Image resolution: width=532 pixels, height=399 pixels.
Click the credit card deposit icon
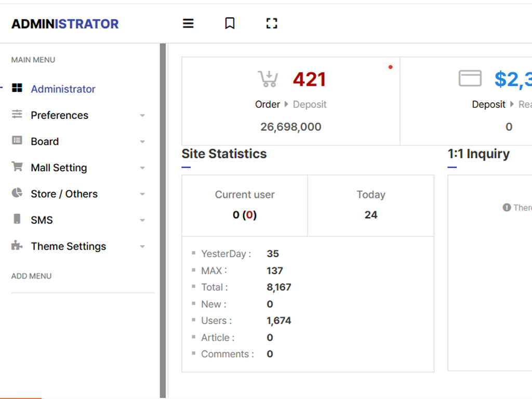click(x=470, y=79)
